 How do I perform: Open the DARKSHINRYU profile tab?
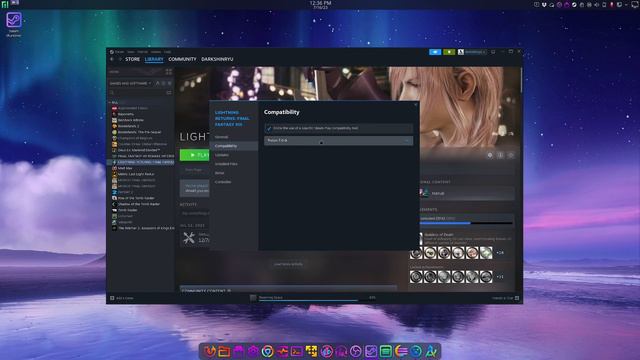click(217, 59)
